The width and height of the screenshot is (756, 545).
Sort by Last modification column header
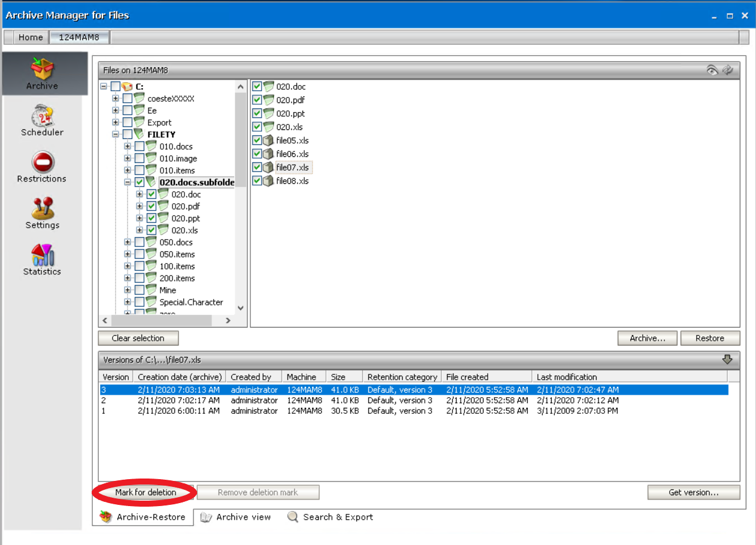pos(629,377)
